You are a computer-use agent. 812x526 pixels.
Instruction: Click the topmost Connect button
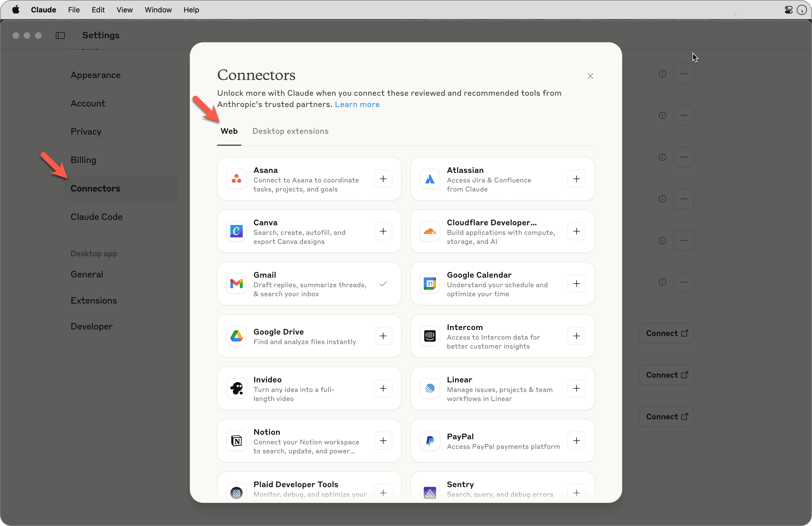[666, 333]
